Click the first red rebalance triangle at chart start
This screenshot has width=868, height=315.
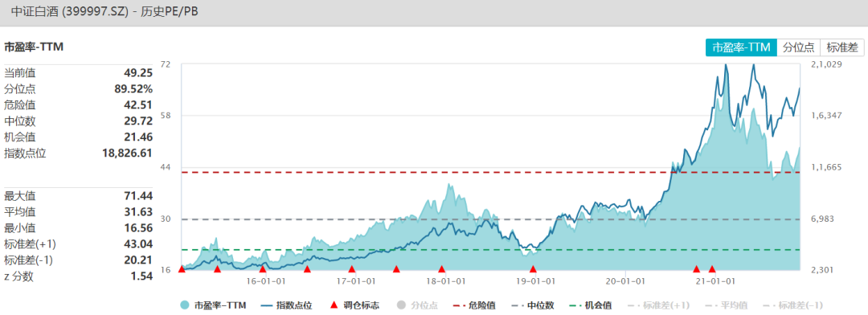[x=182, y=269]
